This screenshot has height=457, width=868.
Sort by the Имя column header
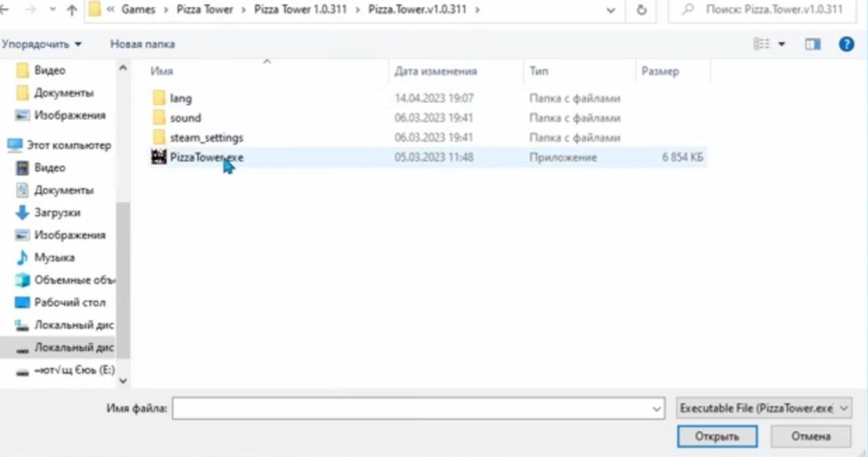(161, 71)
